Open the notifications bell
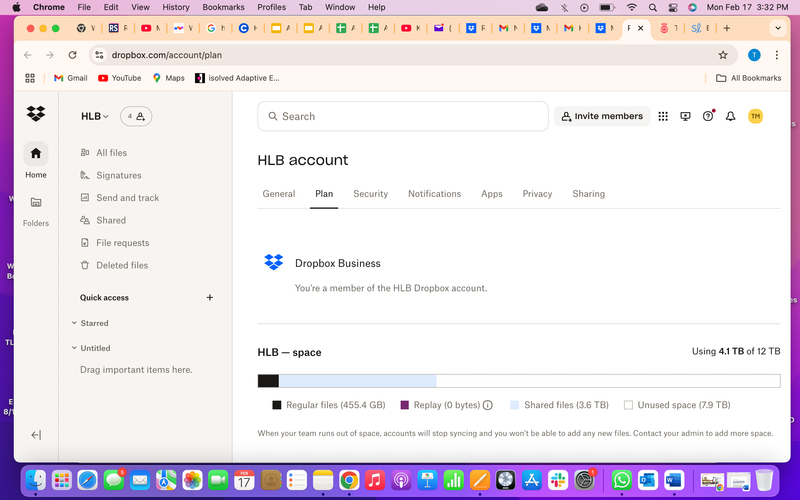The height and width of the screenshot is (500, 800). click(x=731, y=116)
